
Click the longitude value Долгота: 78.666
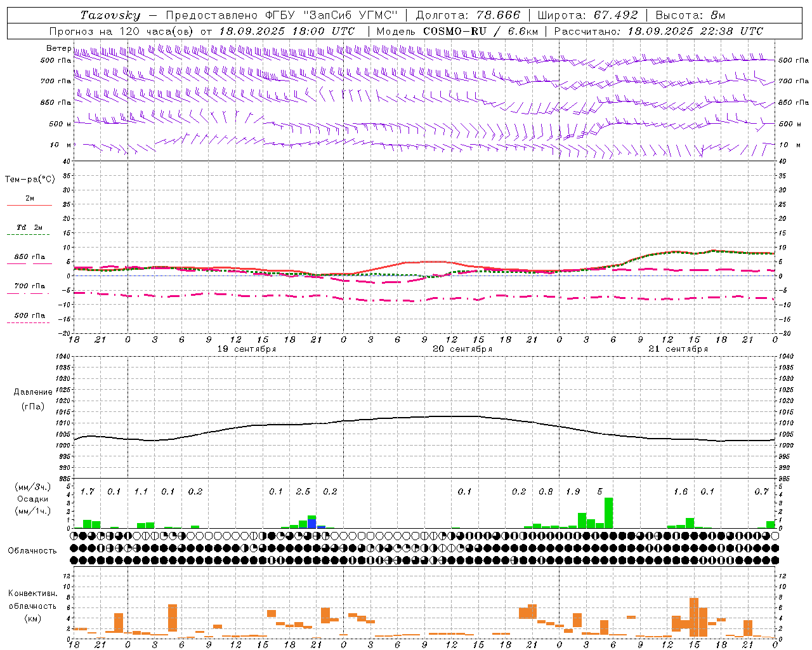pos(468,15)
